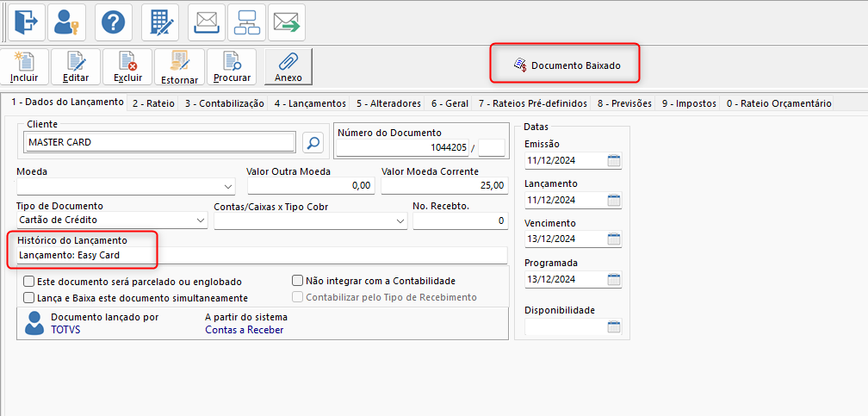
Task: Expand the Moeda dropdown
Action: (228, 186)
